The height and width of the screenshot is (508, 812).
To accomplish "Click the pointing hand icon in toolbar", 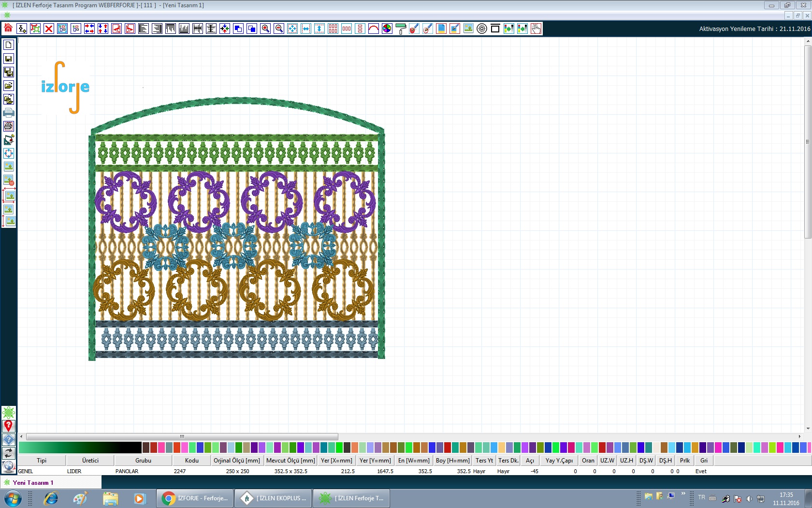I will [536, 29].
